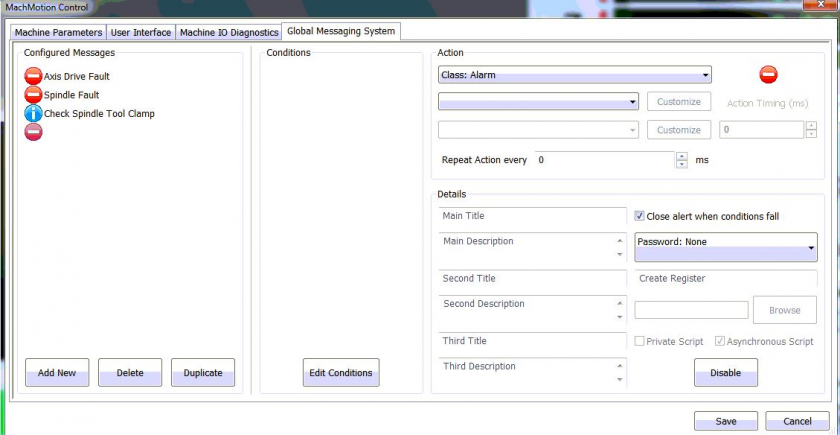Click the Repeat Action every value field
The width and height of the screenshot is (840, 435).
tap(605, 160)
